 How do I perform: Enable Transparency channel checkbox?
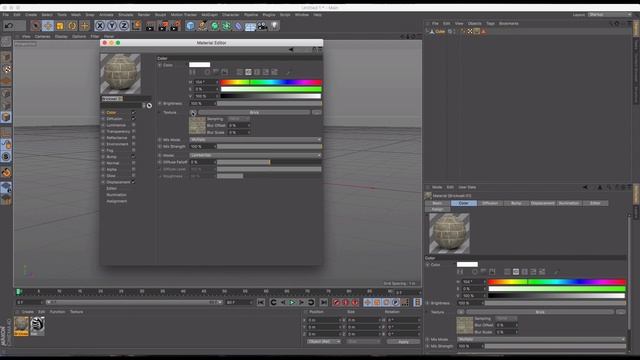tap(133, 131)
